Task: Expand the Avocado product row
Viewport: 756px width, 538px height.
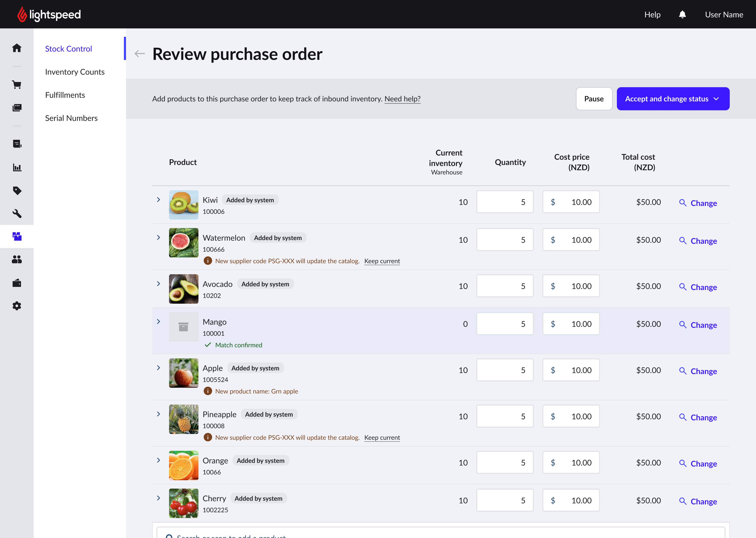Action: [159, 283]
